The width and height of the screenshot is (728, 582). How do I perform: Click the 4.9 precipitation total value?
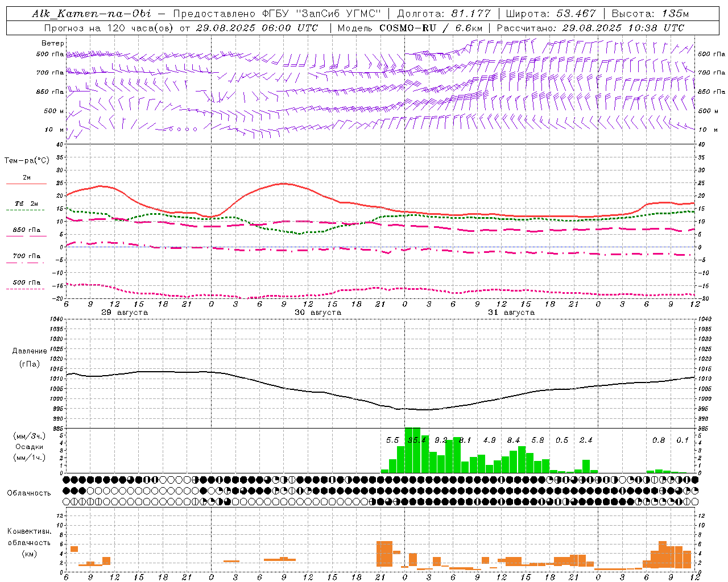point(489,440)
